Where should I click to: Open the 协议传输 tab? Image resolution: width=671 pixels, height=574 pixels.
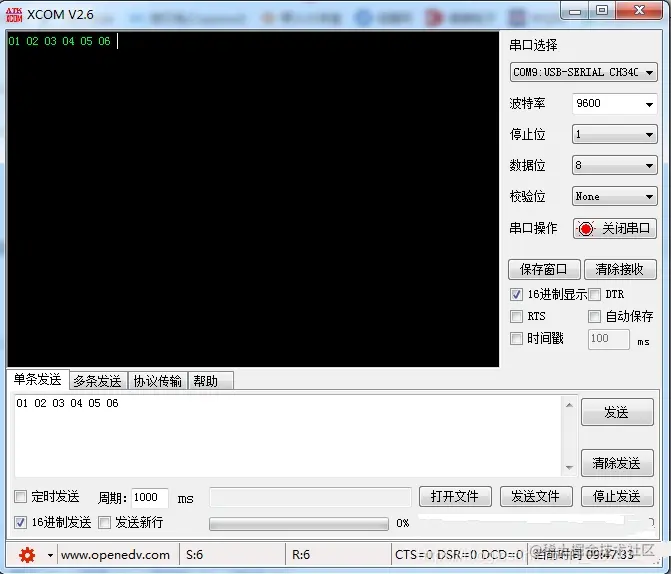pos(157,381)
